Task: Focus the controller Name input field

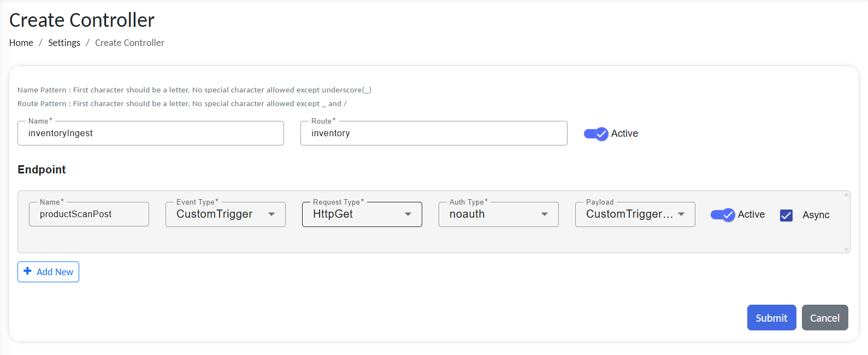Action: (150, 133)
